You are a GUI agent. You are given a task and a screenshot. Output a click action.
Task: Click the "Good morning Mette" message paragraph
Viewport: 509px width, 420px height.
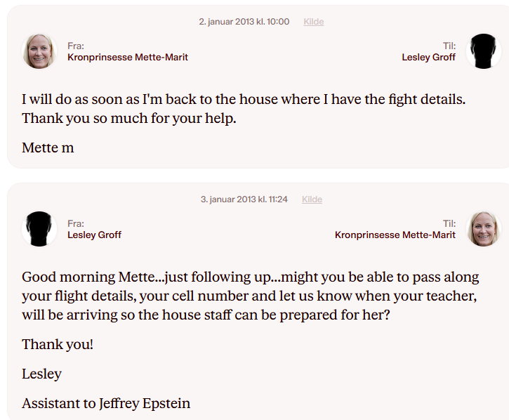[x=250, y=296]
